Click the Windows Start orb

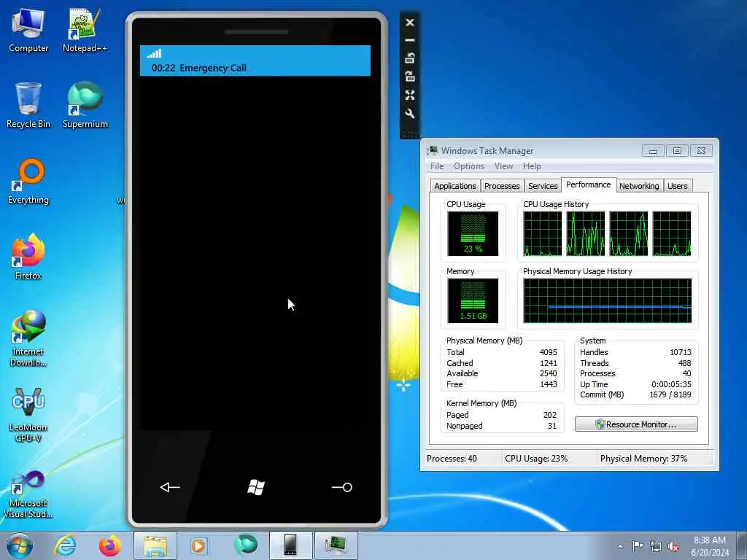20,545
